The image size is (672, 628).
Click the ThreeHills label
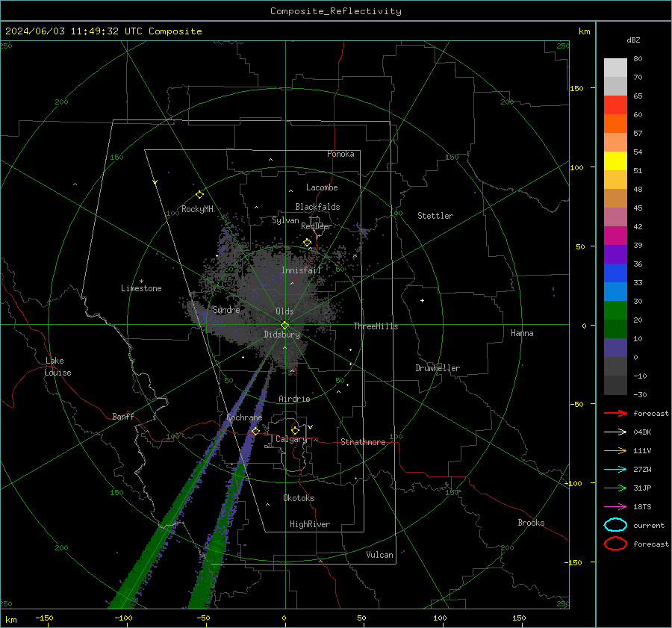[x=376, y=326]
